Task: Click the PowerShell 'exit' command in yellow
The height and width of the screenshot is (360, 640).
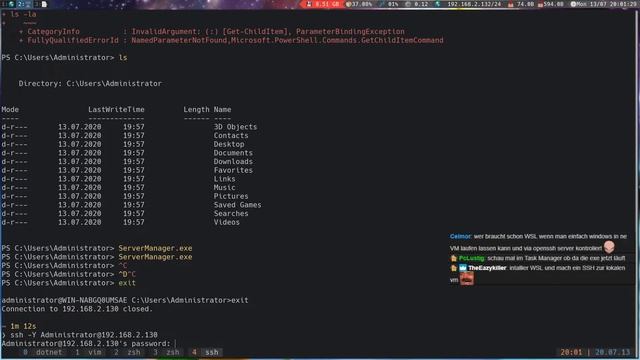Action: pyautogui.click(x=127, y=283)
